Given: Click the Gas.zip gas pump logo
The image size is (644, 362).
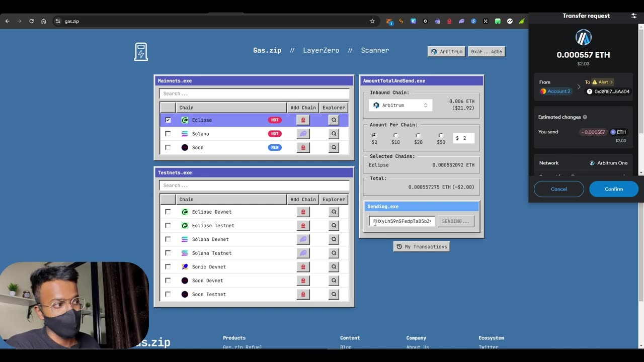Looking at the screenshot, I should point(141,52).
